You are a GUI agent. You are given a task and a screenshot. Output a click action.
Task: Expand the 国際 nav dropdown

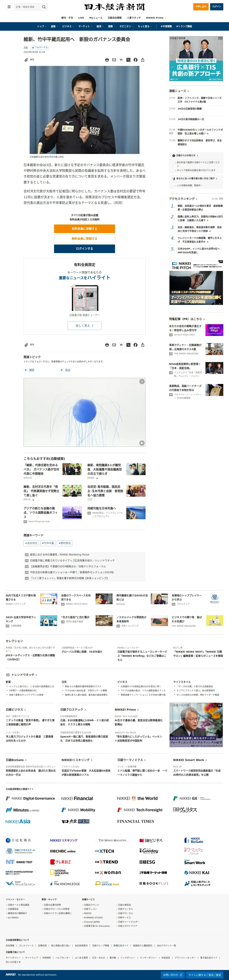112,26
